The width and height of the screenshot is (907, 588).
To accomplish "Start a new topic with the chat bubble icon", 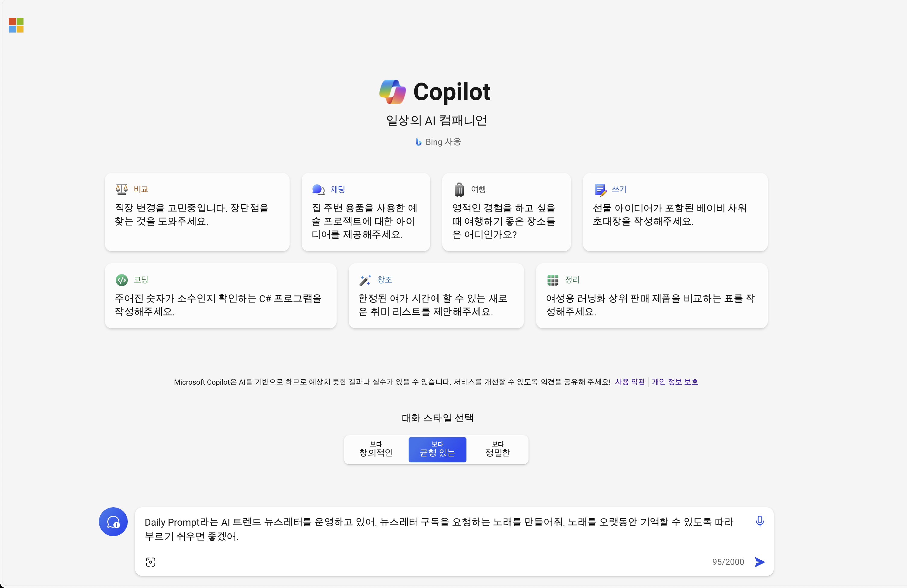I will tap(113, 522).
